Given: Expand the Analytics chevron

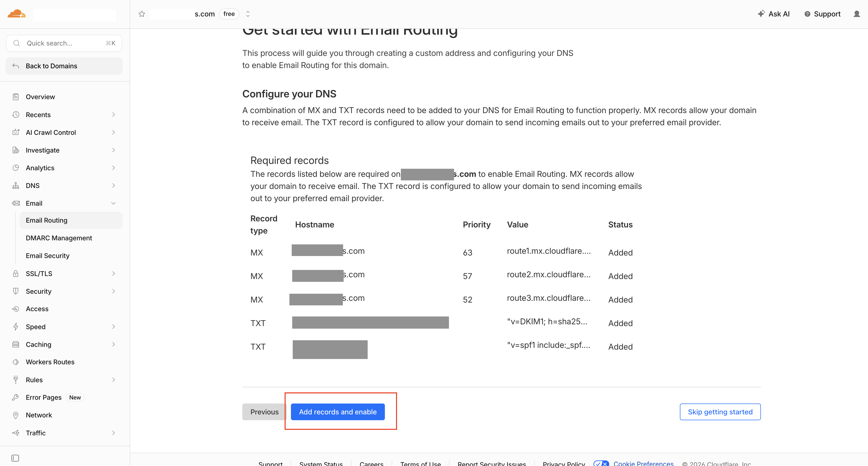Looking at the screenshot, I should 113,168.
